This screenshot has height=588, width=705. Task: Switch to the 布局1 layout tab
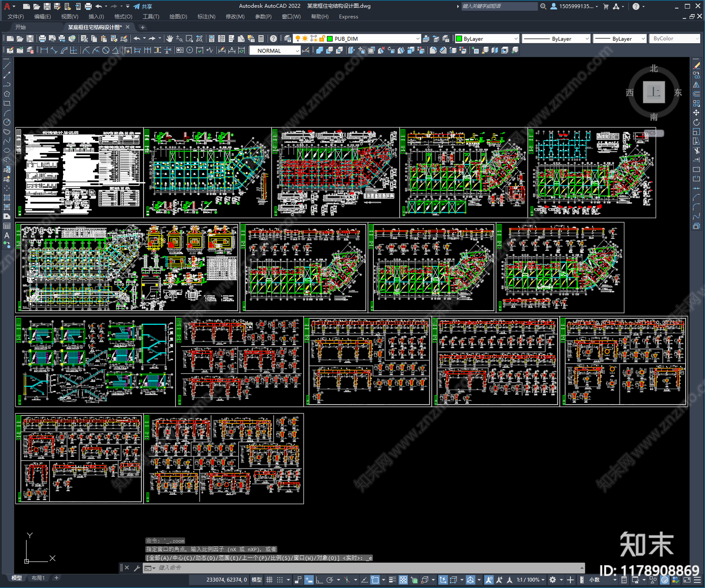tap(38, 578)
